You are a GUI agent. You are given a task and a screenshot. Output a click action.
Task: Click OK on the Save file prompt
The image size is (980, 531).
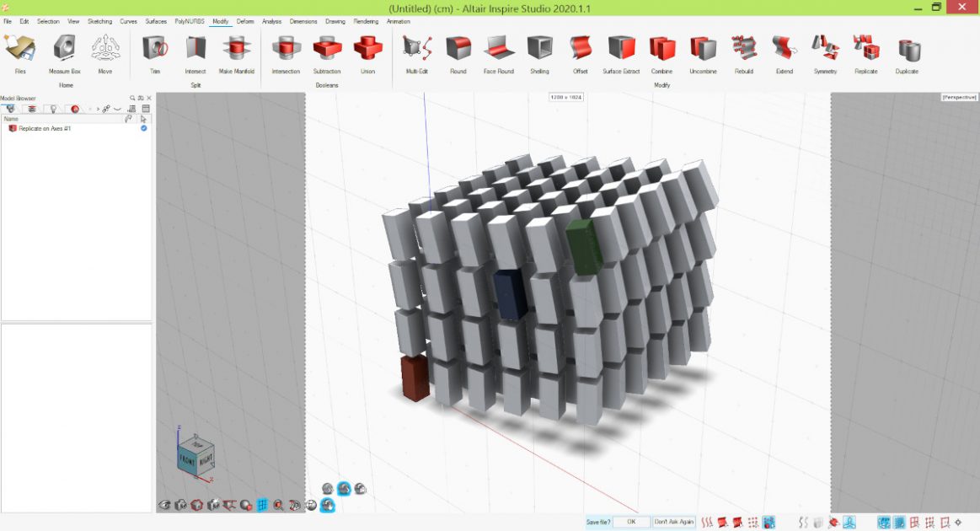[632, 523]
